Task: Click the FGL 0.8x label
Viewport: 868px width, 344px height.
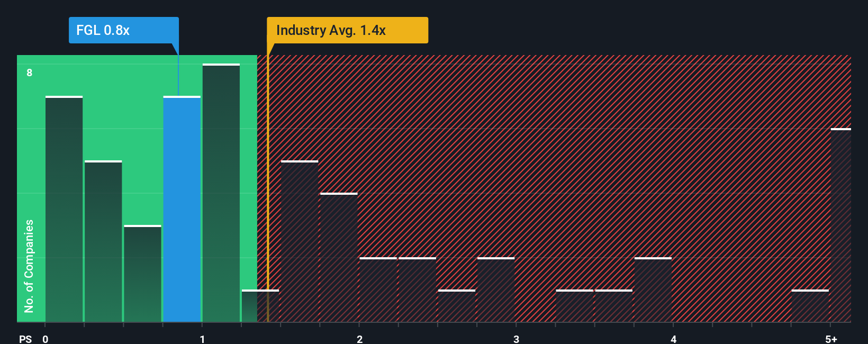Action: click(124, 30)
